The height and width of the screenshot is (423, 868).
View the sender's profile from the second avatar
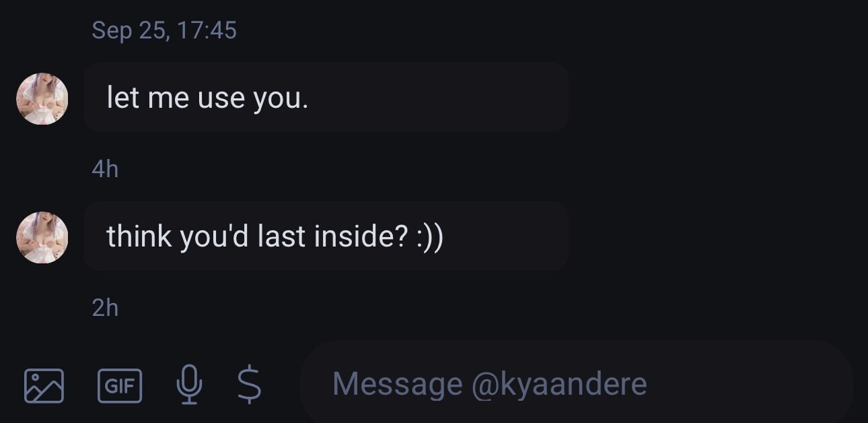point(42,237)
